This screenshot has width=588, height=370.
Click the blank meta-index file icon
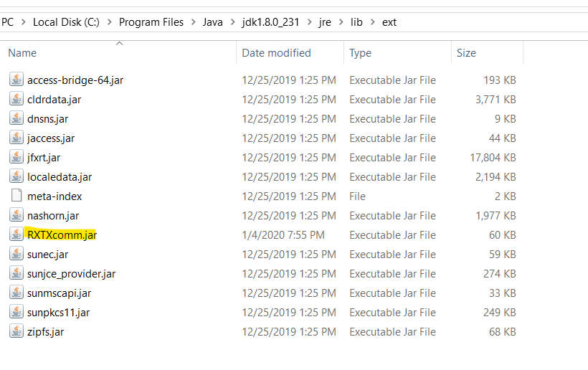[16, 196]
